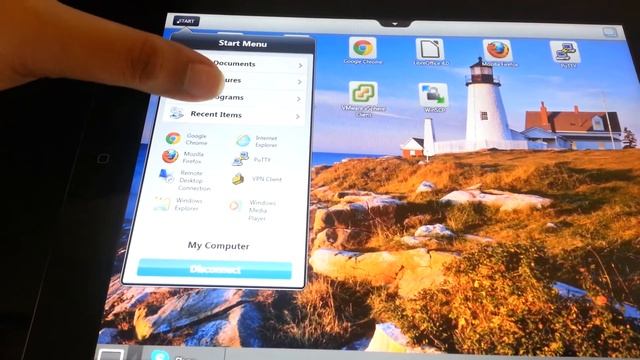Viewport: 640px width, 360px height.
Task: Launch Mozilla Firefox from Start Menu
Action: 183,157
